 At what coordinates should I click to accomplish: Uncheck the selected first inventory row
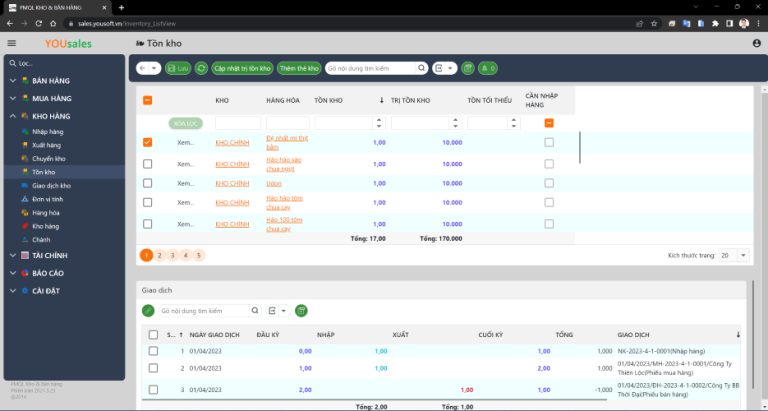tap(147, 142)
